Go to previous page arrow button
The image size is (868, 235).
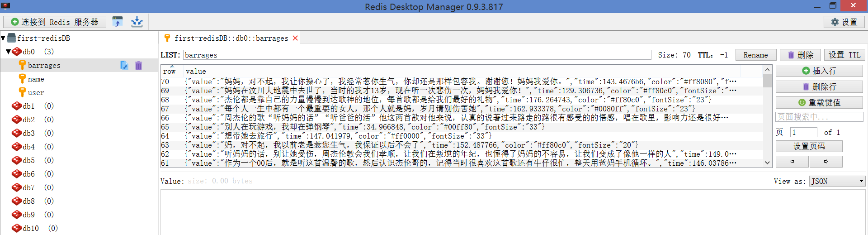point(792,162)
